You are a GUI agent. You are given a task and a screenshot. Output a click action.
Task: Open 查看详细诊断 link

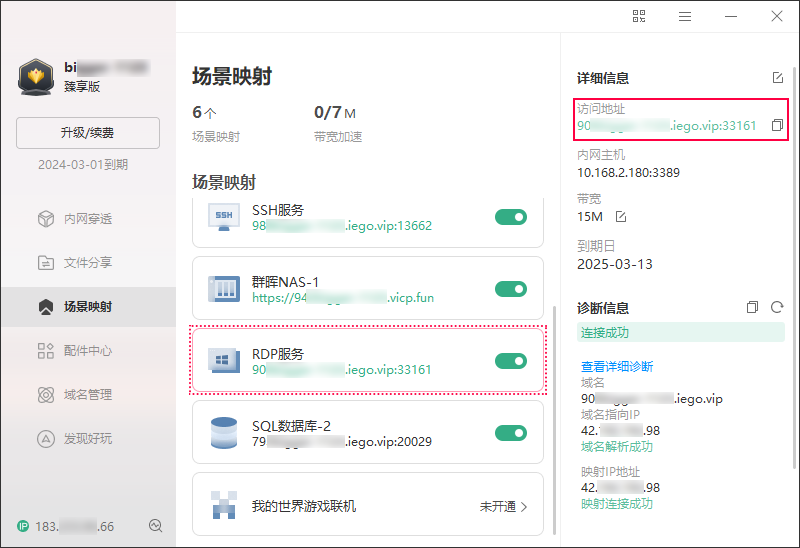616,367
